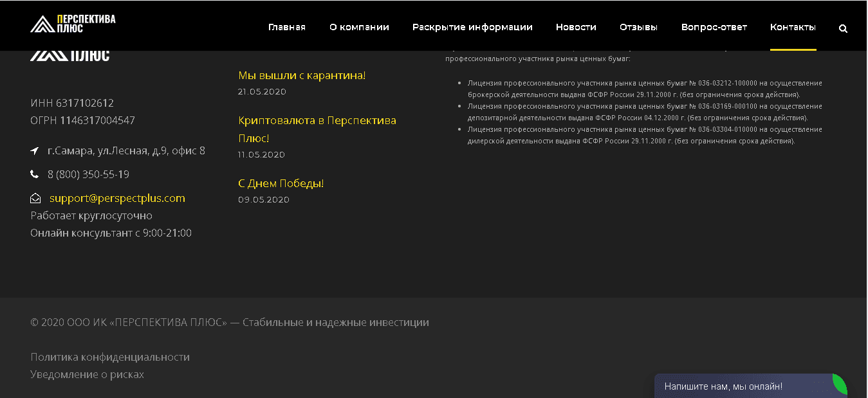
Task: Select Вопрос-ответ in navigation
Action: pyautogui.click(x=714, y=27)
